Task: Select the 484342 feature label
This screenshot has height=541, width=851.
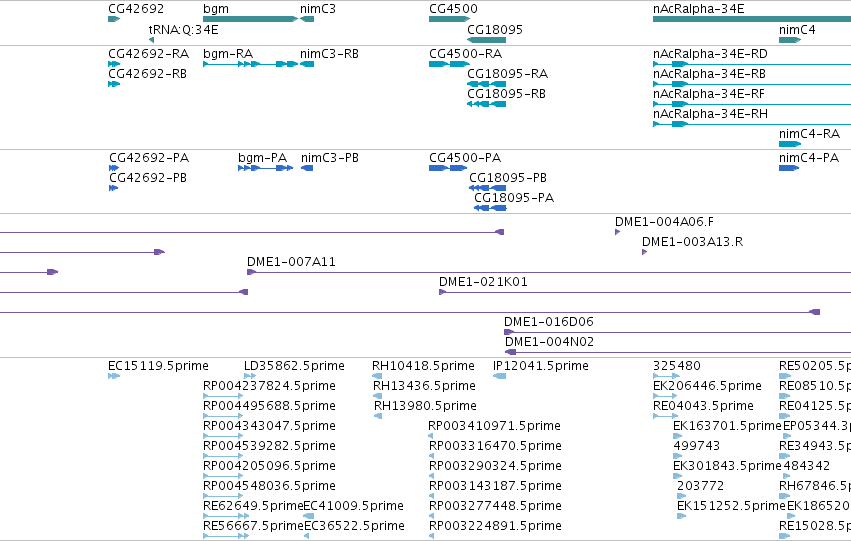Action: [806, 466]
